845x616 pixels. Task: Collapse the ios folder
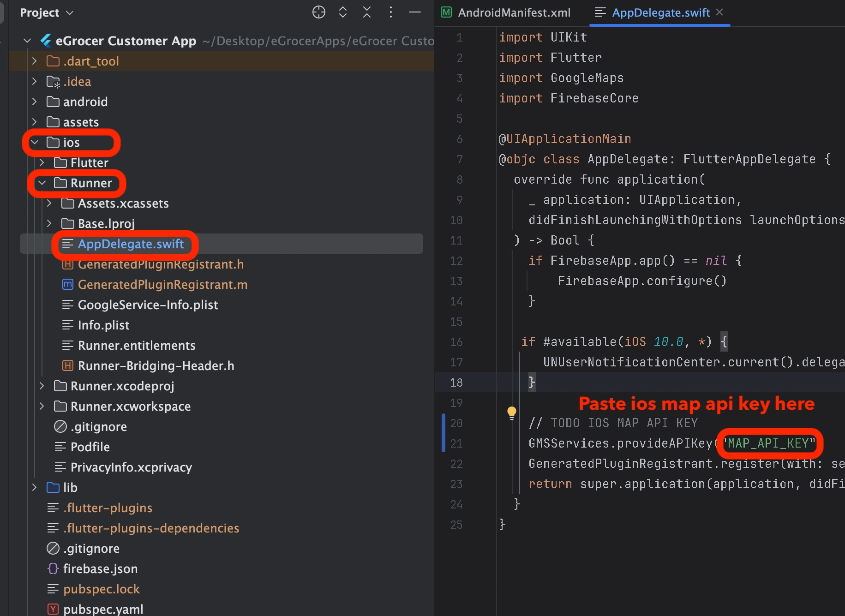[35, 143]
